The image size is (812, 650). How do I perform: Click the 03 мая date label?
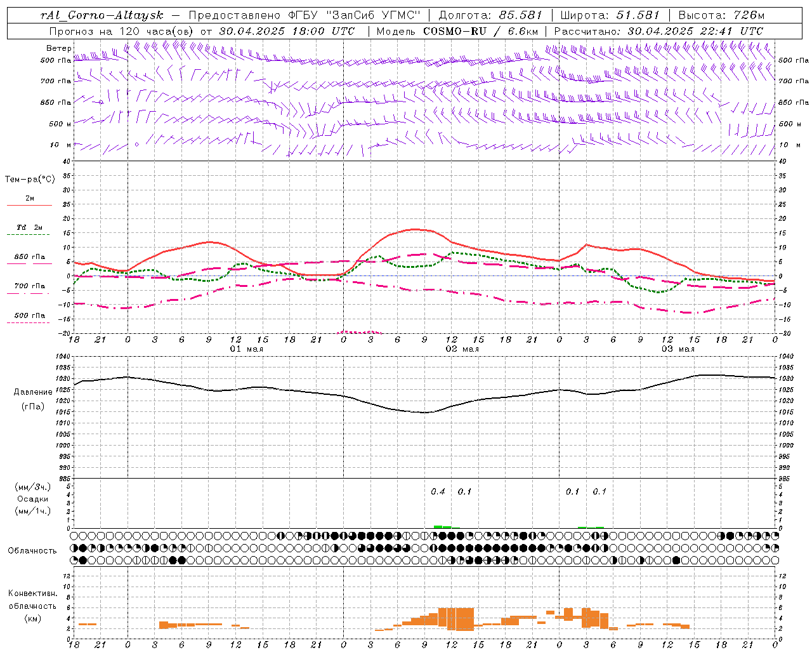[678, 349]
